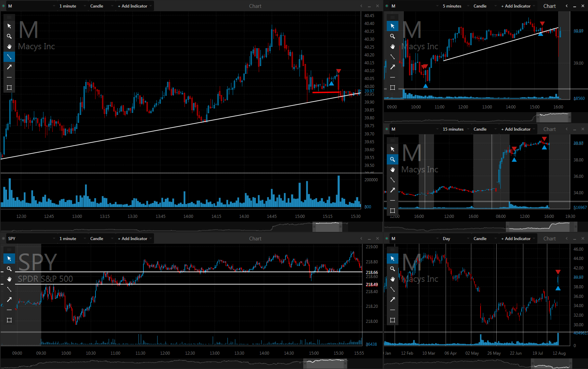Select horizontal line tool in M 15 minutes chart

[x=393, y=200]
